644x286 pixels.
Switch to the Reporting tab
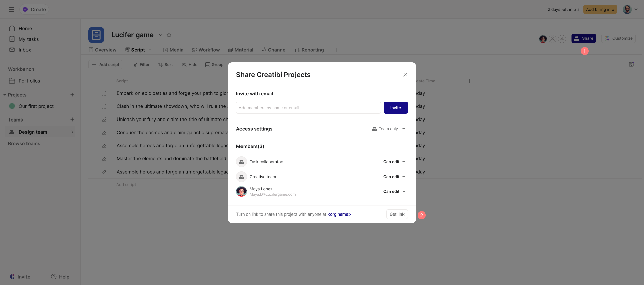(309, 50)
